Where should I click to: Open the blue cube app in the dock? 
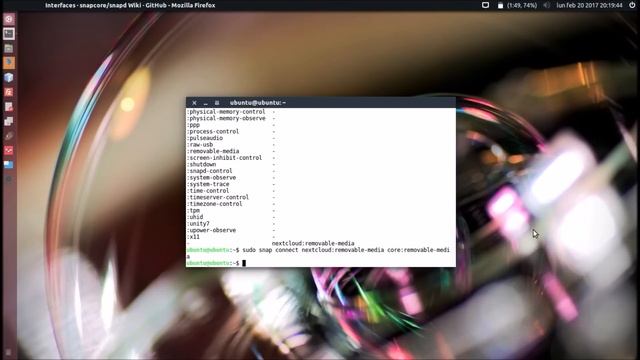click(9, 77)
